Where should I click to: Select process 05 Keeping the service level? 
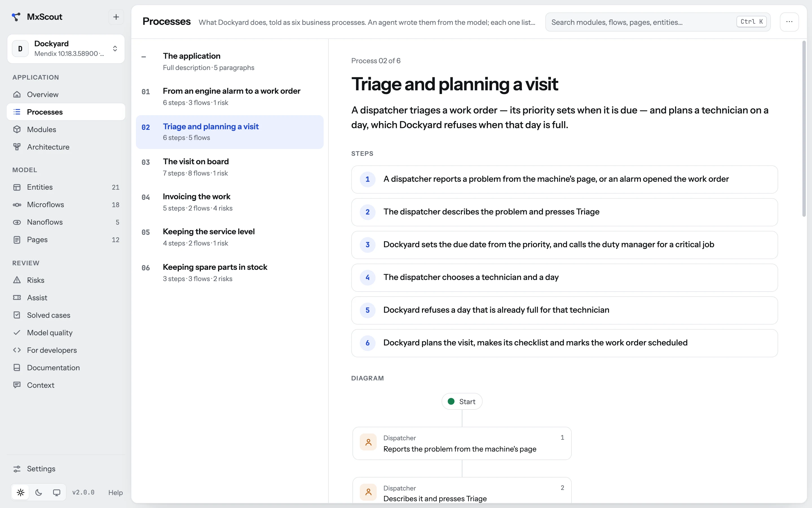(x=230, y=237)
